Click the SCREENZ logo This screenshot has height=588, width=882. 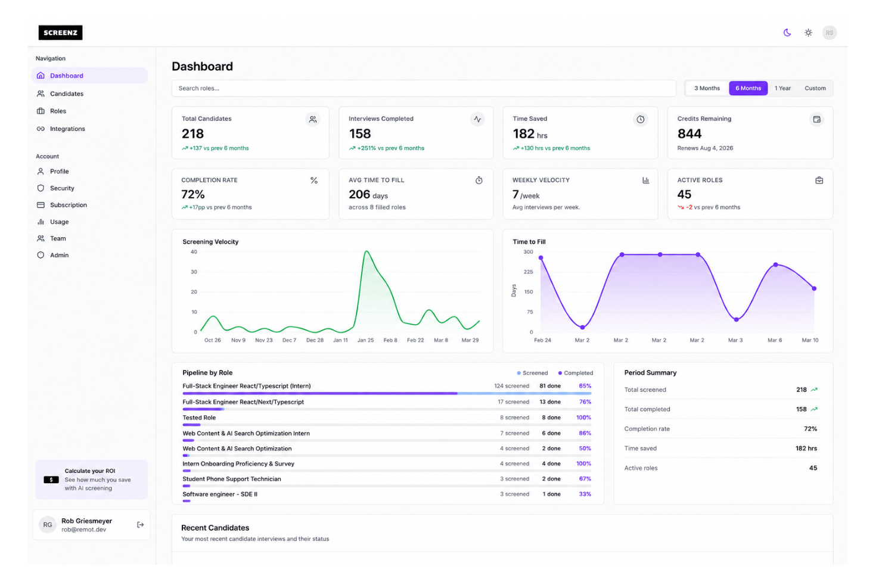[x=60, y=33]
